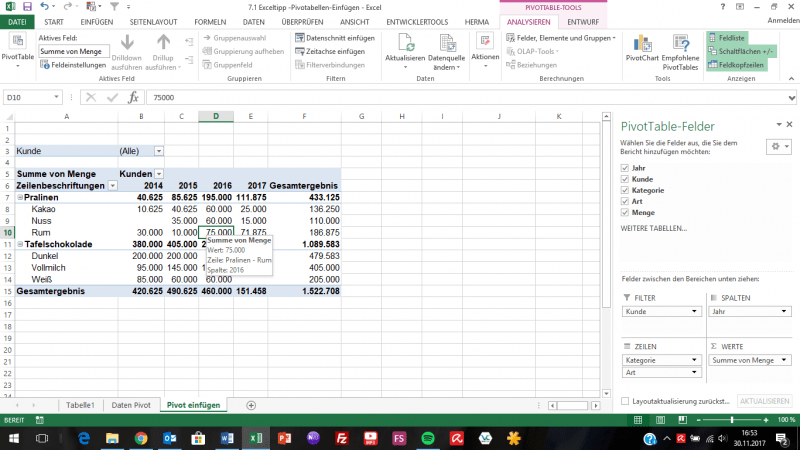The width and height of the screenshot is (800, 450).
Task: Open Jahr dropdown in SPALTEN area
Action: click(x=784, y=311)
